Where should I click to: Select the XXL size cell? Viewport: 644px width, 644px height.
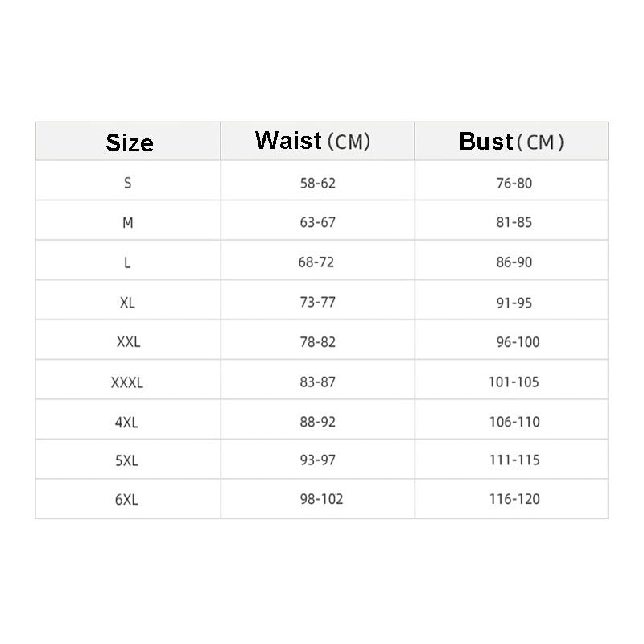coord(128,342)
